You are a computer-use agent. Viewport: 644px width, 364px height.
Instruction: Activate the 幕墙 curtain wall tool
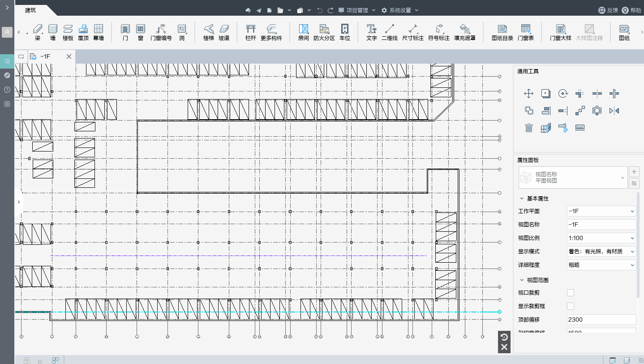pyautogui.click(x=99, y=33)
